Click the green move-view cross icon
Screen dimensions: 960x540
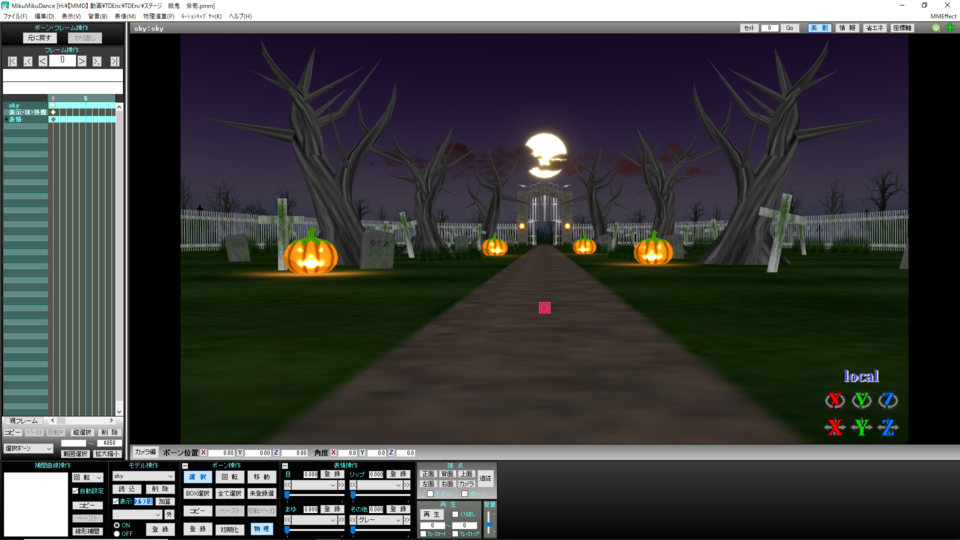click(x=950, y=28)
